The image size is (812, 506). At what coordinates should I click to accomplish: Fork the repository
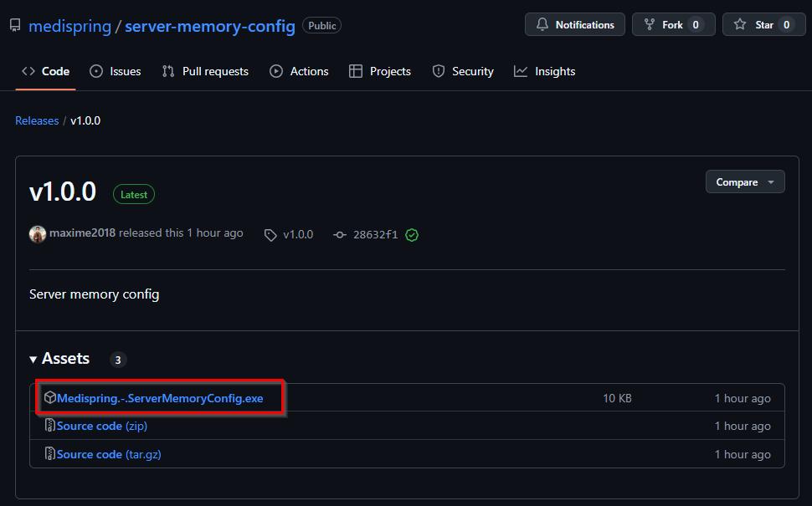pos(673,24)
